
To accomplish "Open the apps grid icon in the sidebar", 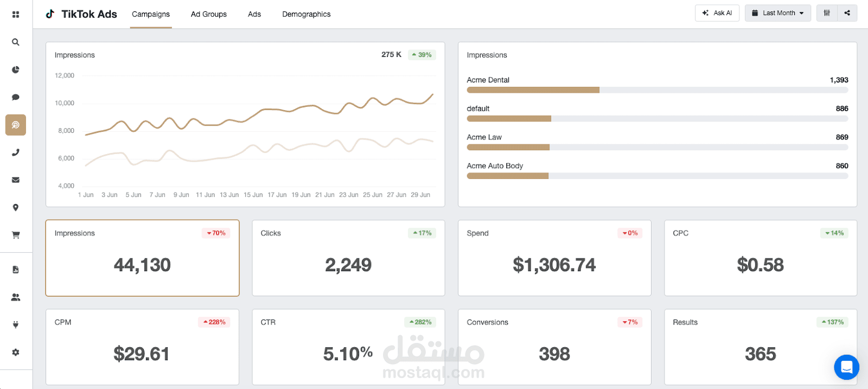I will (x=16, y=15).
